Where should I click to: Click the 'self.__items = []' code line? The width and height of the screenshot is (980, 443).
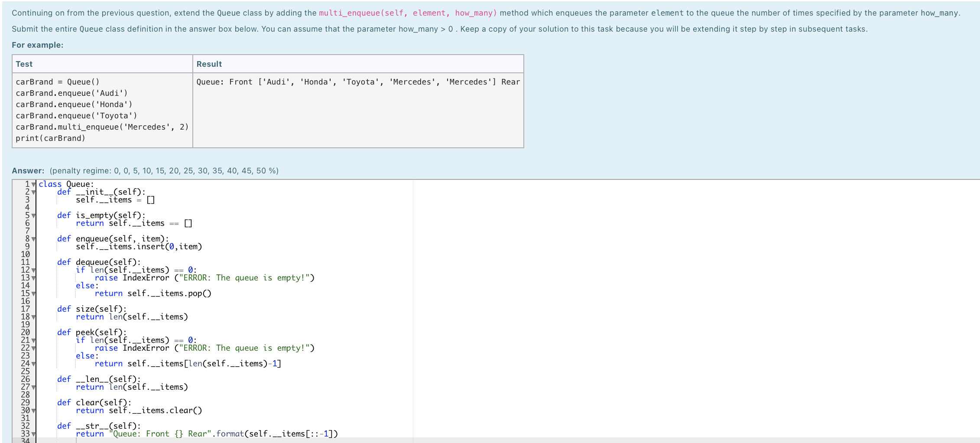tap(115, 200)
